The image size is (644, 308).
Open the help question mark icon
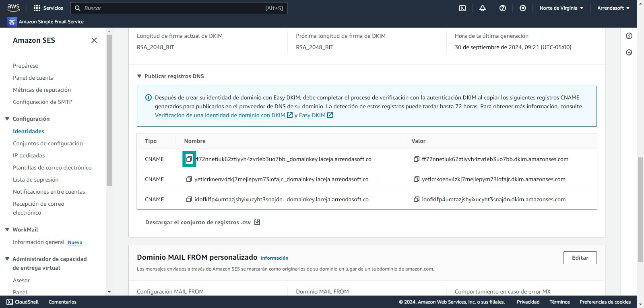pyautogui.click(x=503, y=8)
